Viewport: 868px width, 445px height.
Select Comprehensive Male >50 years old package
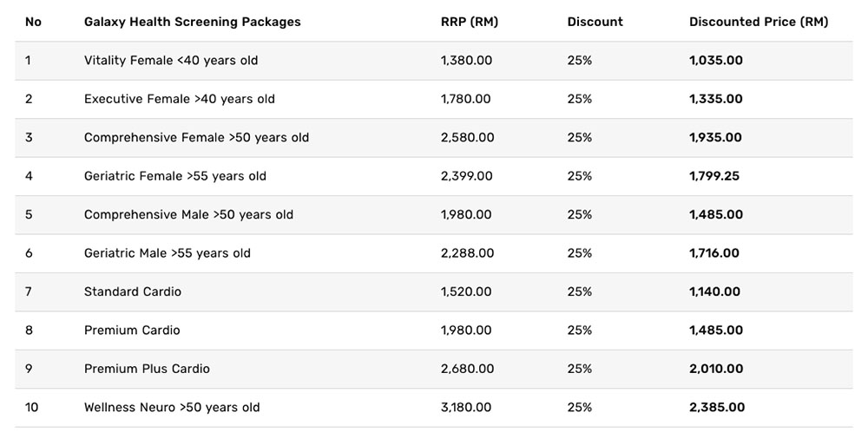(x=188, y=215)
